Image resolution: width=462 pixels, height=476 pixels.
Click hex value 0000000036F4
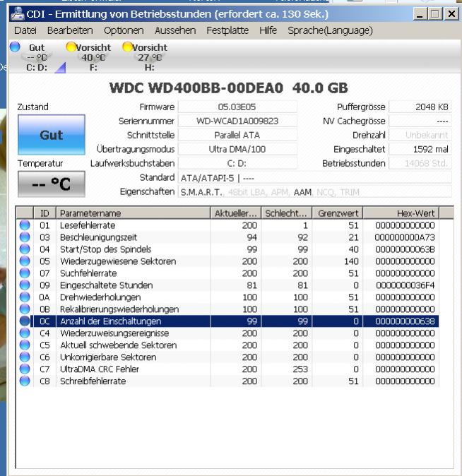point(405,285)
